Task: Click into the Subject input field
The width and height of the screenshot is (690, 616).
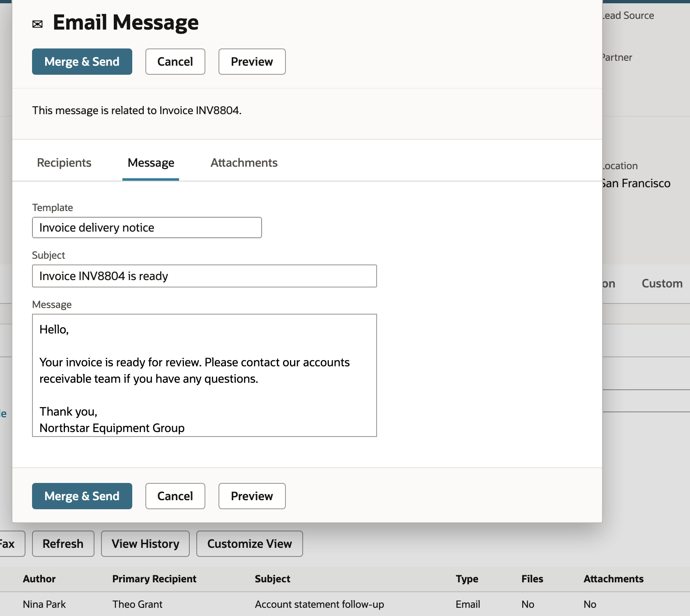Action: pyautogui.click(x=205, y=276)
